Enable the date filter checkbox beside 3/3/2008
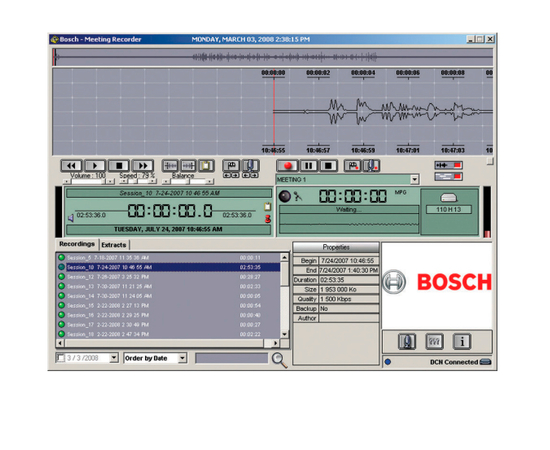The image size is (550, 450). click(61, 358)
